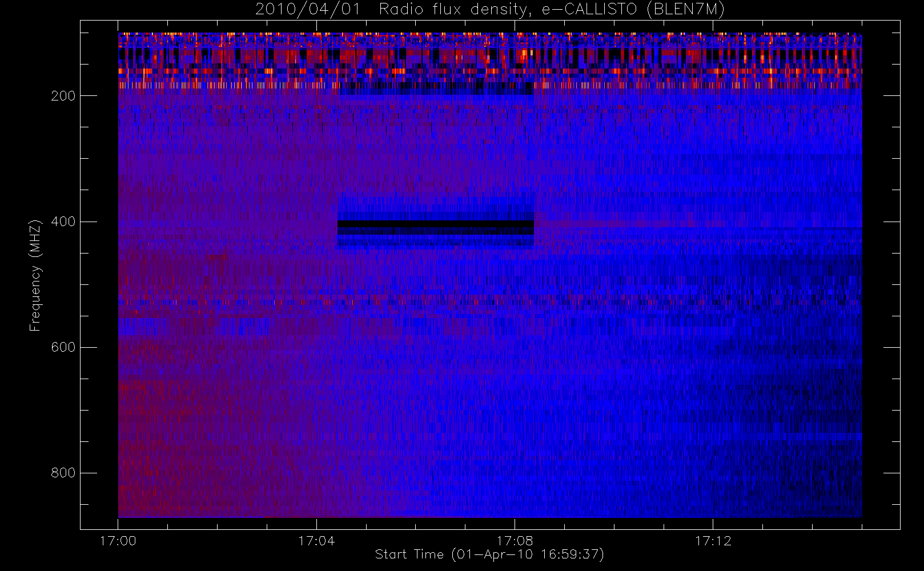Screen dimensions: 924x571
Task: Click the 200 frequency tick label
Action: (x=63, y=96)
